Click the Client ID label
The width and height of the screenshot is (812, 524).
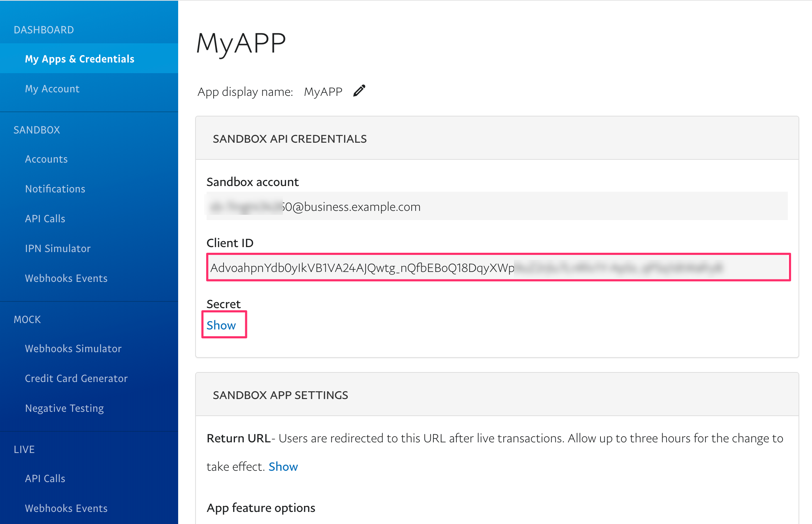230,243
